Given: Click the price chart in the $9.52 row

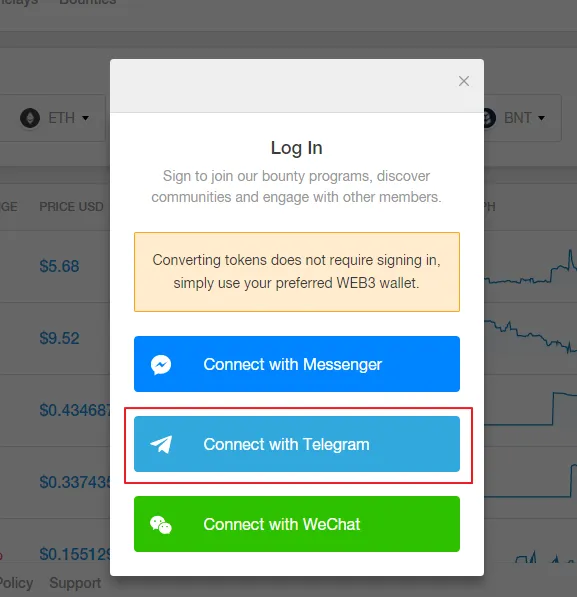Looking at the screenshot, I should pyautogui.click(x=531, y=337).
